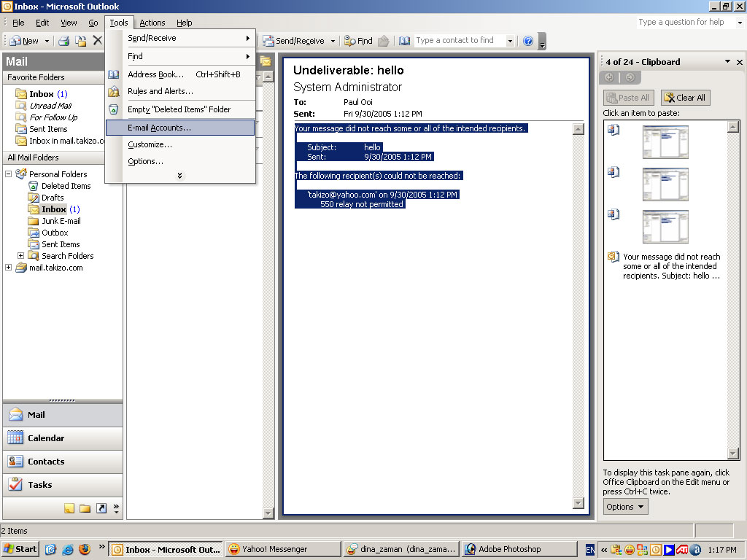Viewport: 747px width, 560px height.
Task: Click the New mail message button
Action: pyautogui.click(x=24, y=41)
